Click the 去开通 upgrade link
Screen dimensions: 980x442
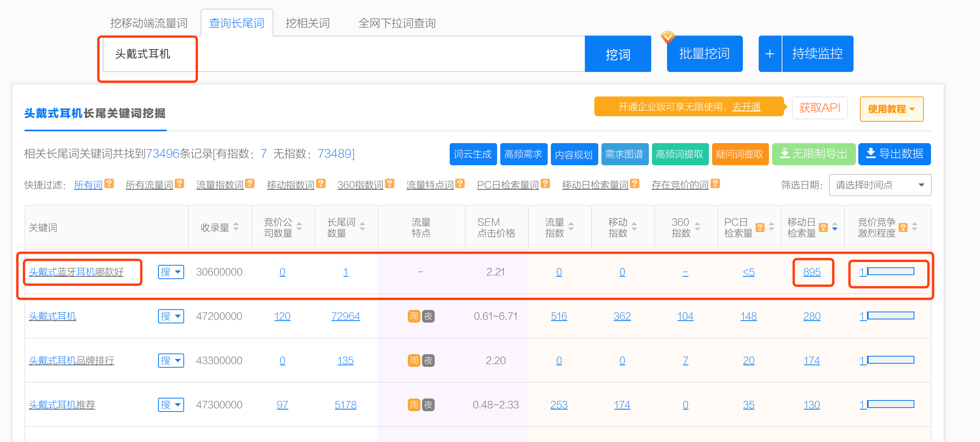[x=746, y=107]
